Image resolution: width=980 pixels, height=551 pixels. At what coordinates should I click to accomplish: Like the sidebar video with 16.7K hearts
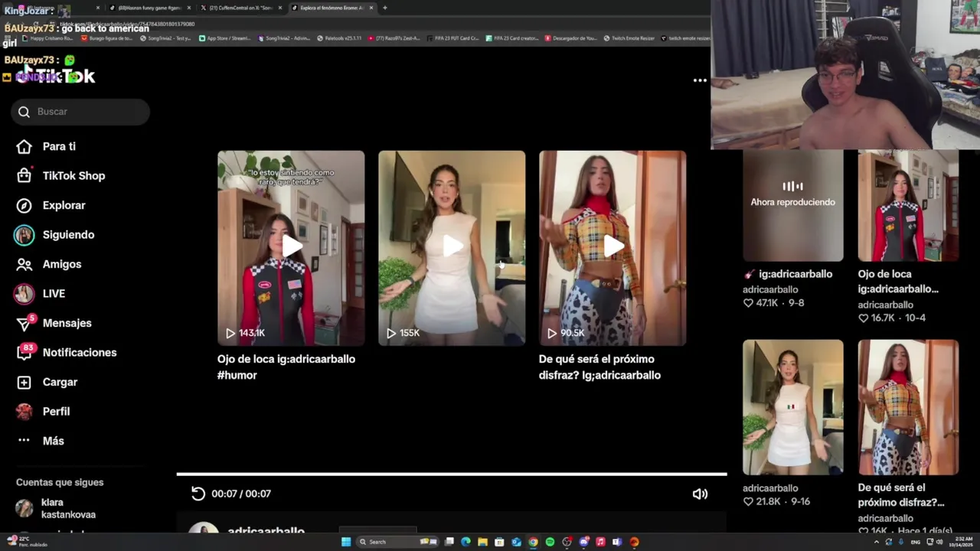[x=864, y=318]
